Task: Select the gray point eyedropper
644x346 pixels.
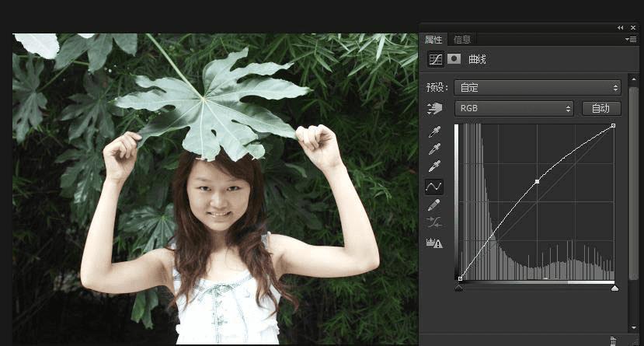Action: [435, 149]
